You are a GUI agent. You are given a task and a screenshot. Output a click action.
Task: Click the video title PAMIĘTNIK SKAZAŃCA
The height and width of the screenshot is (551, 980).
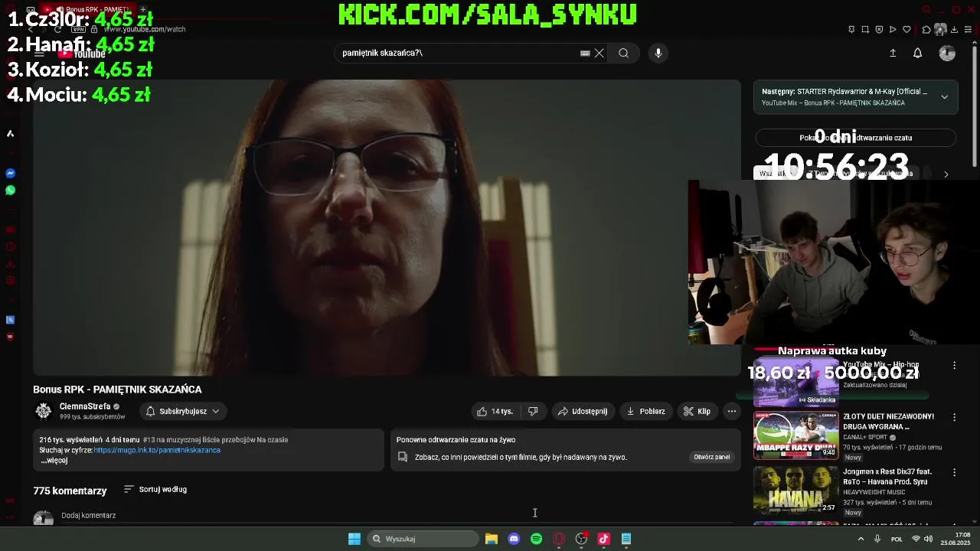coord(117,390)
